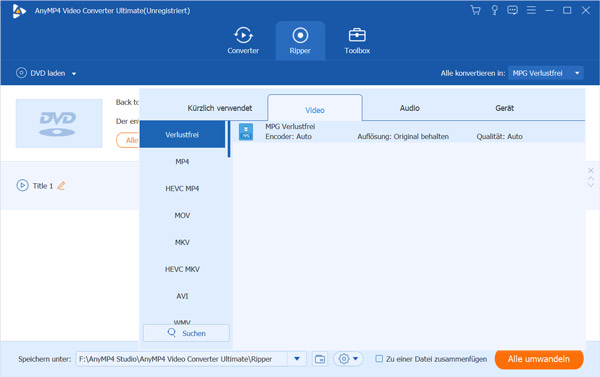The width and height of the screenshot is (600, 377).
Task: Click the Qualität: Auto text
Action: pyautogui.click(x=499, y=136)
